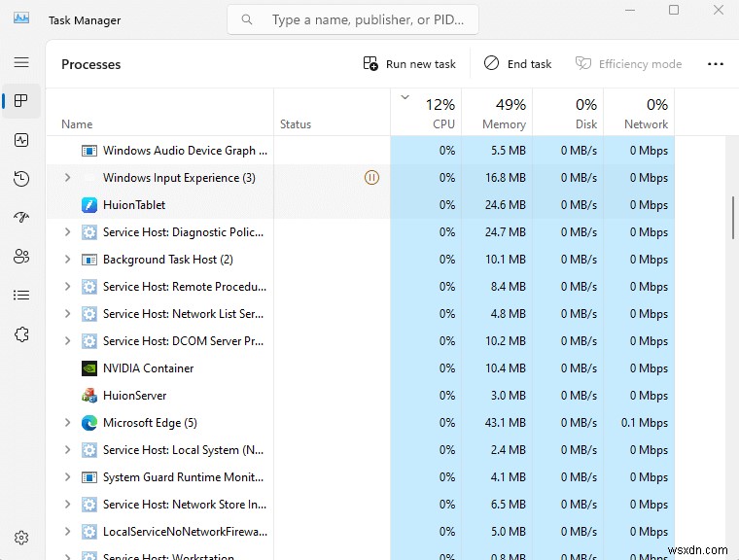Open the hamburger navigation menu

21,62
